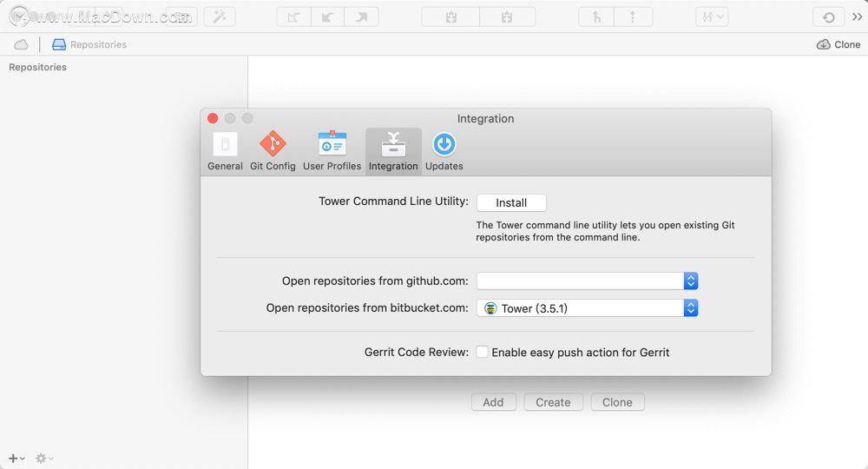868x469 pixels.
Task: Click the Refresh toolbar icon
Action: [828, 17]
